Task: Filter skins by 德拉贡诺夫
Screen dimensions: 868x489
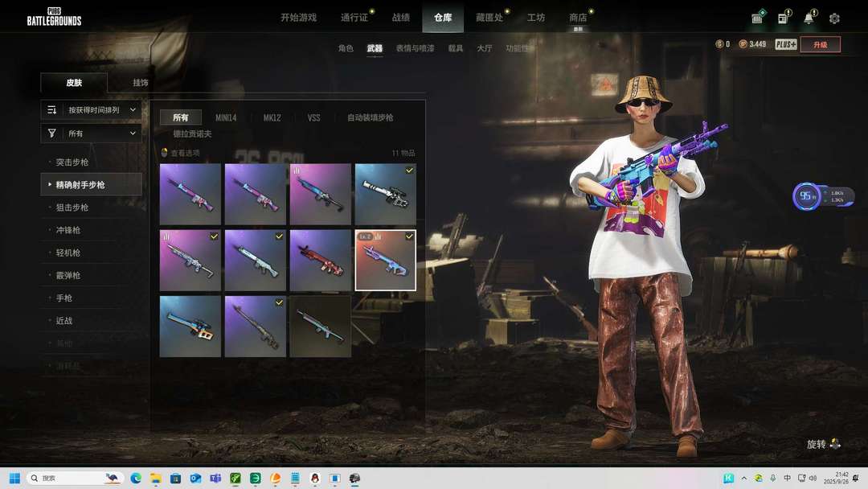Action: point(192,134)
